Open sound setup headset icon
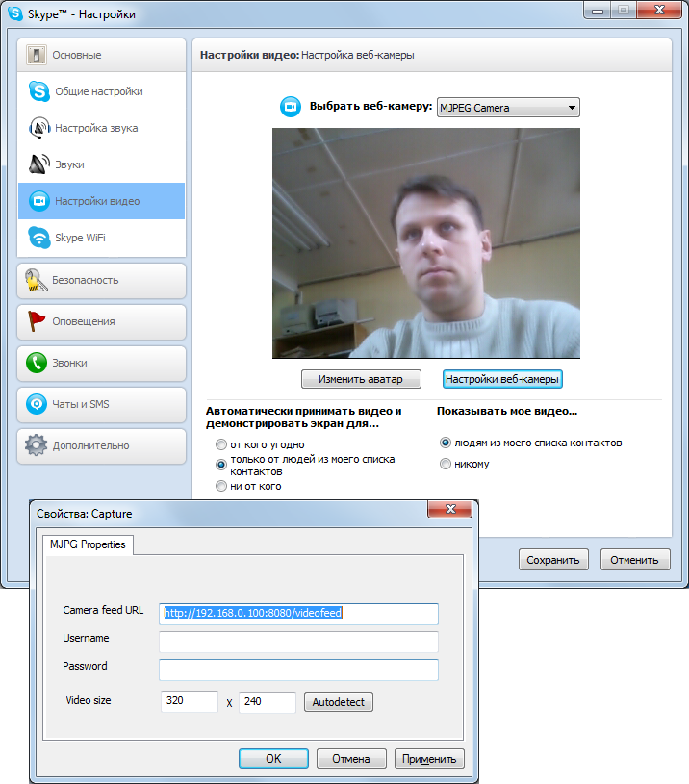This screenshot has width=689, height=784. 38,128
